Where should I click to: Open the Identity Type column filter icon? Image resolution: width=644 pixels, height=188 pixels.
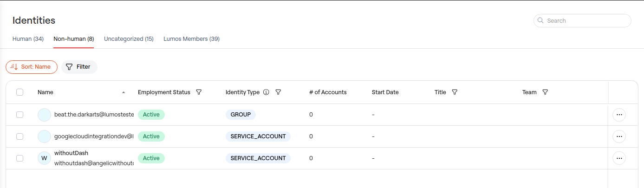pos(278,92)
